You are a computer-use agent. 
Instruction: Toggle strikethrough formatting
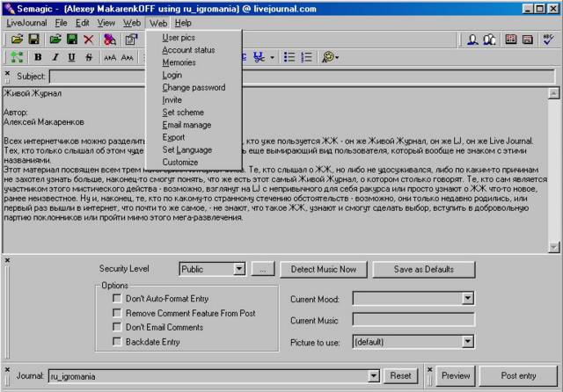[x=89, y=57]
